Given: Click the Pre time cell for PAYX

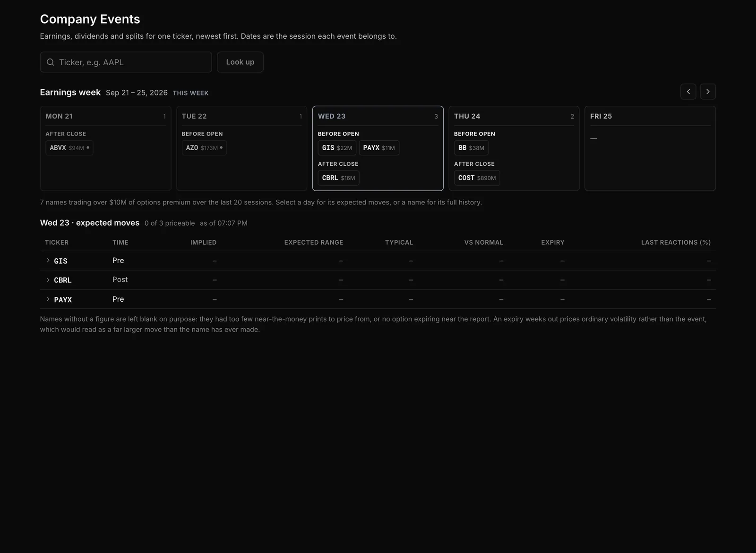Looking at the screenshot, I should tap(118, 299).
